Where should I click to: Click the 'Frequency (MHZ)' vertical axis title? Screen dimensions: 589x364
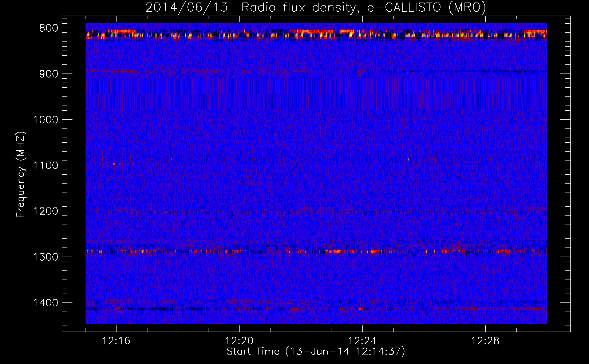21,175
